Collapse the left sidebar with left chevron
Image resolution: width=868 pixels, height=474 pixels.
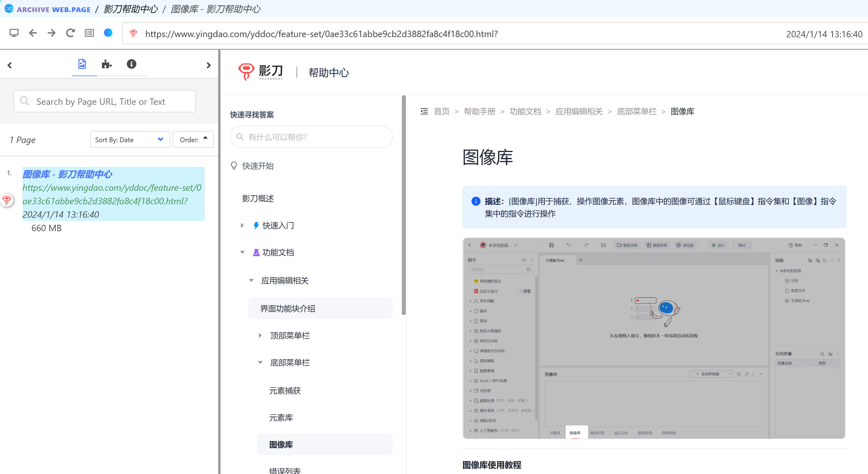[10, 65]
